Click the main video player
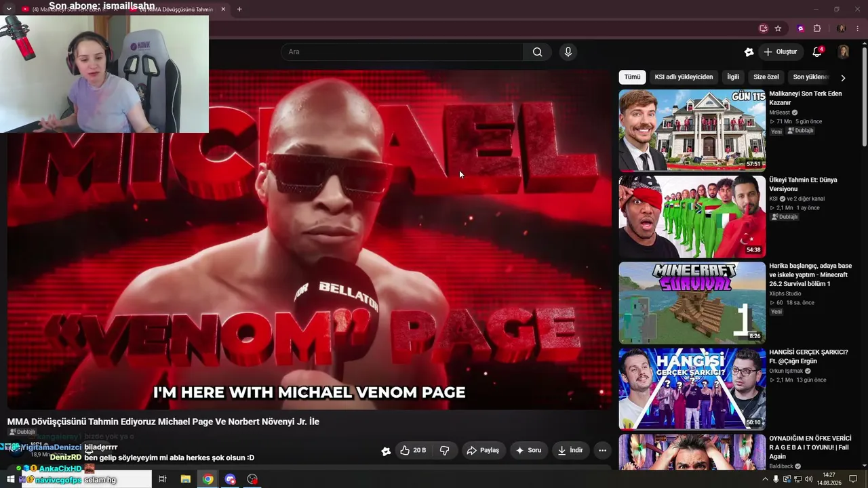868x488 pixels. [309, 240]
